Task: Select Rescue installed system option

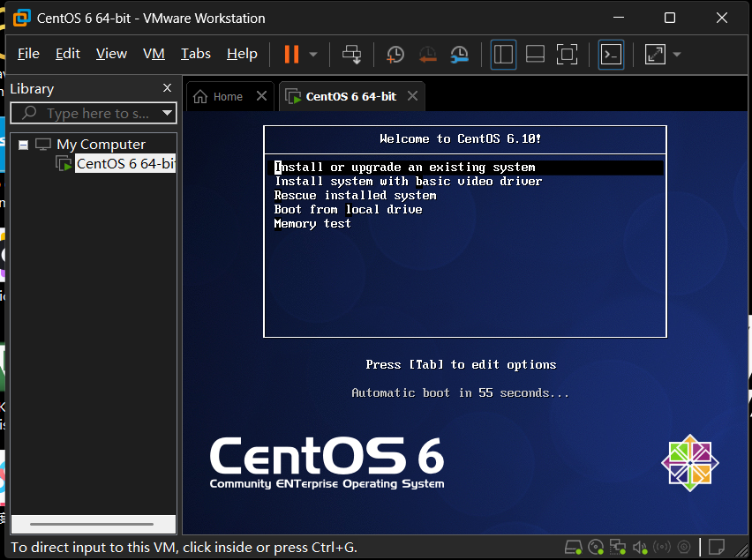Action: pyautogui.click(x=356, y=196)
